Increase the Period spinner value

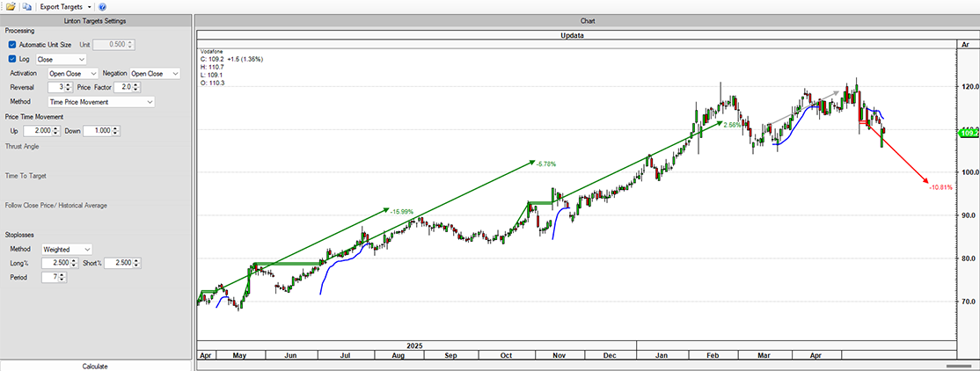[62, 274]
